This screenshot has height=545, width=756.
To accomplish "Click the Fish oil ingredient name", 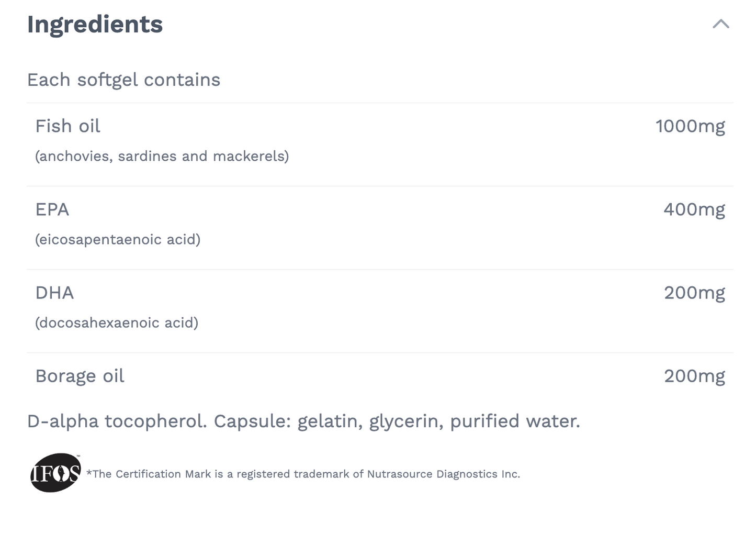I will tap(67, 126).
